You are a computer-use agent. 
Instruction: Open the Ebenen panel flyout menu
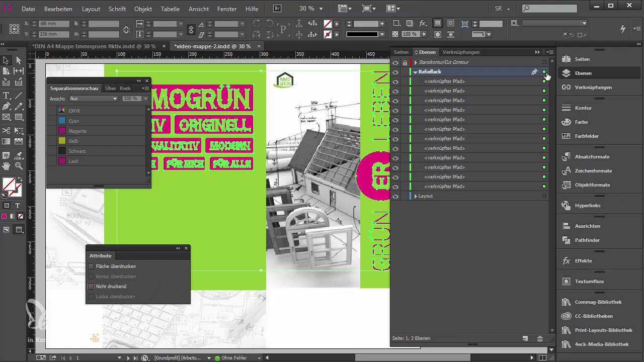[549, 52]
